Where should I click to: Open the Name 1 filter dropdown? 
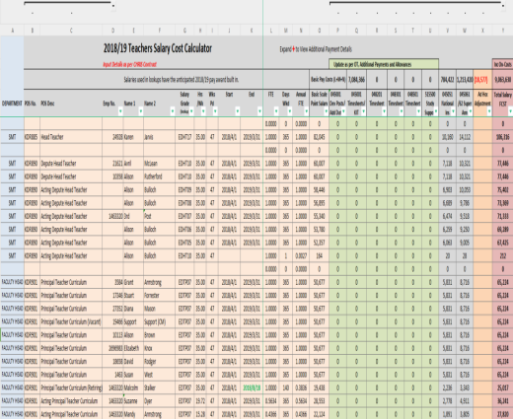(x=141, y=111)
